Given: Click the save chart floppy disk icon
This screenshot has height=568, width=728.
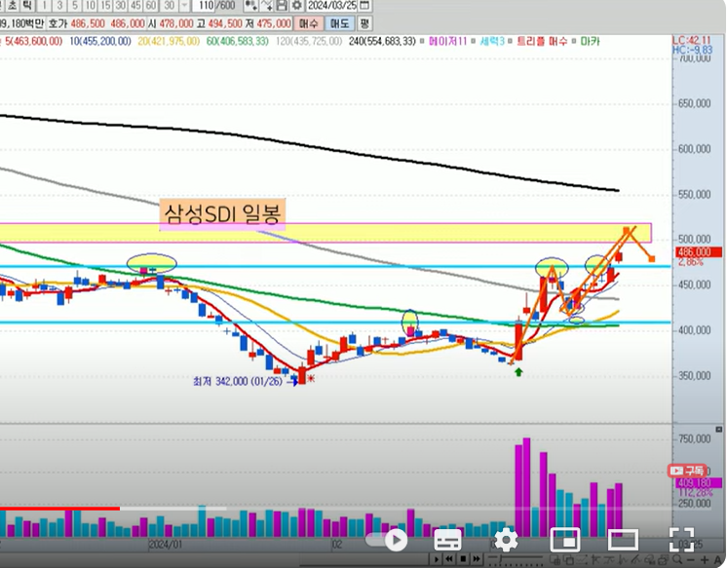Looking at the screenshot, I should click(x=282, y=5).
